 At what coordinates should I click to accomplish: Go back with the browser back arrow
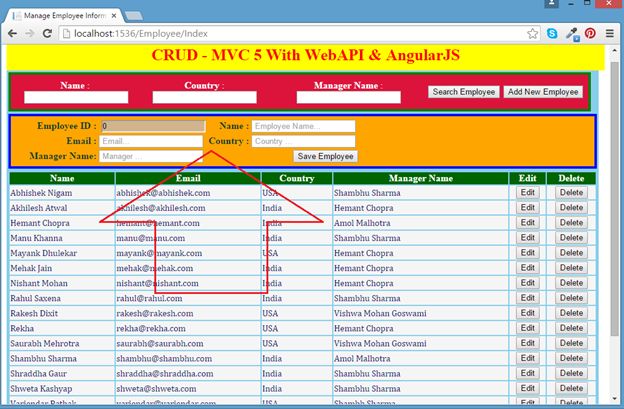[12, 33]
